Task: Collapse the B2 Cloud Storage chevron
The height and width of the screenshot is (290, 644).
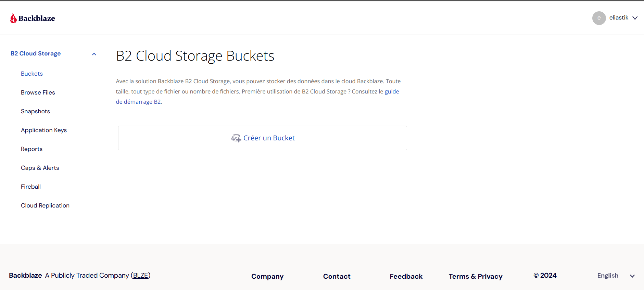Action: 94,54
